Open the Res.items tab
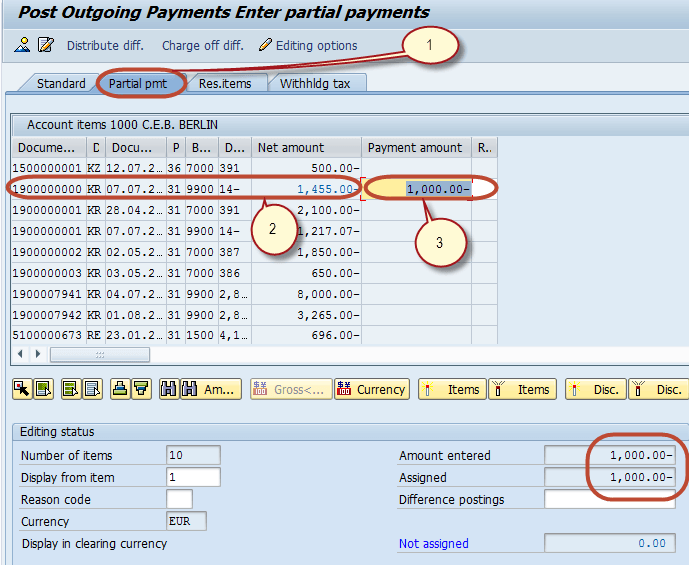The width and height of the screenshot is (689, 565). point(224,83)
